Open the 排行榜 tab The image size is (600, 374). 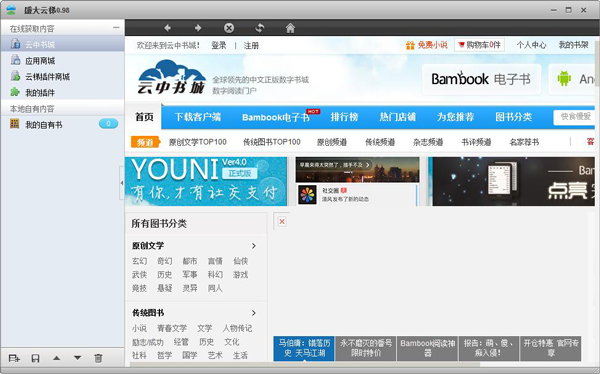344,117
